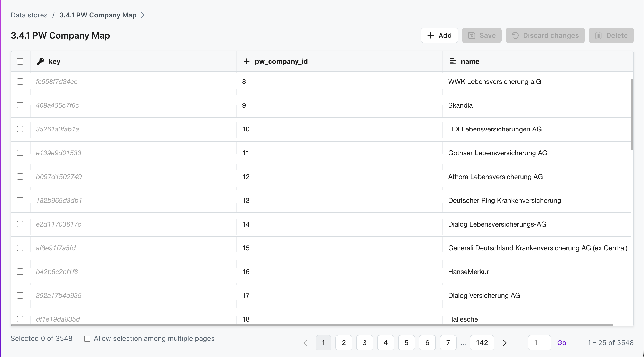
Task: Click the Delete button label
Action: pos(617,35)
